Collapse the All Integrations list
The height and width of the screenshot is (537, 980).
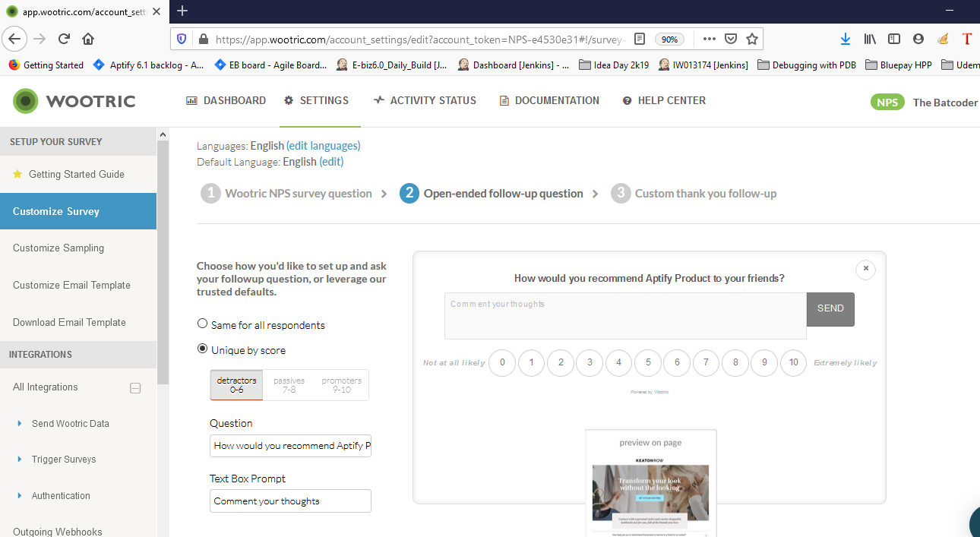click(x=135, y=387)
